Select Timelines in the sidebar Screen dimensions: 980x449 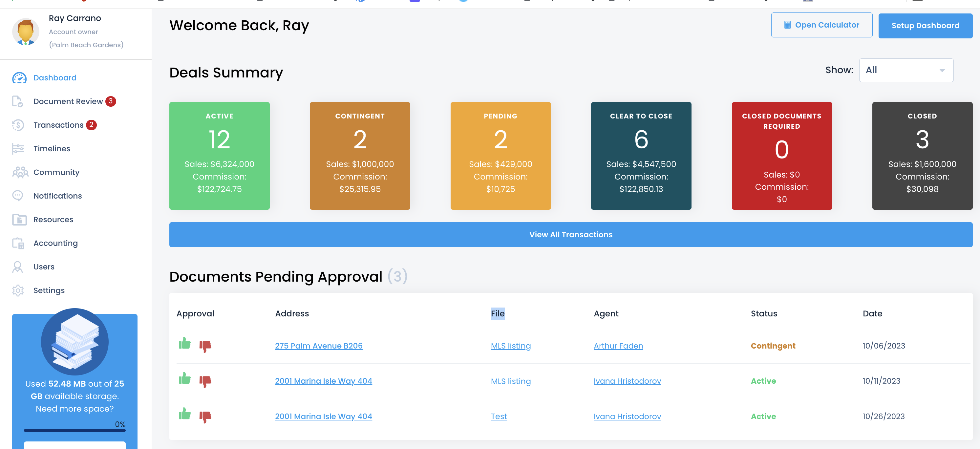[x=52, y=148]
